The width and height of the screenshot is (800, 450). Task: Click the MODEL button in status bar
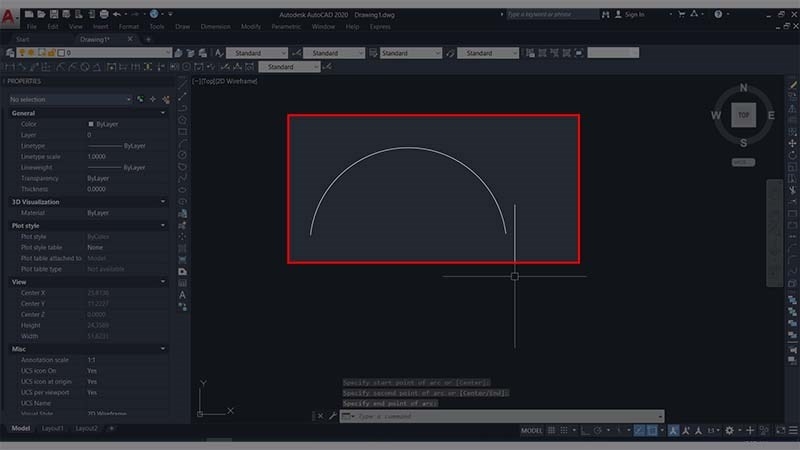532,430
